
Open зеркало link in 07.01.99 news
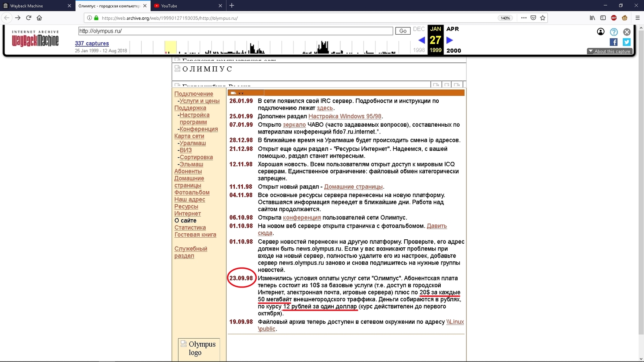(294, 125)
